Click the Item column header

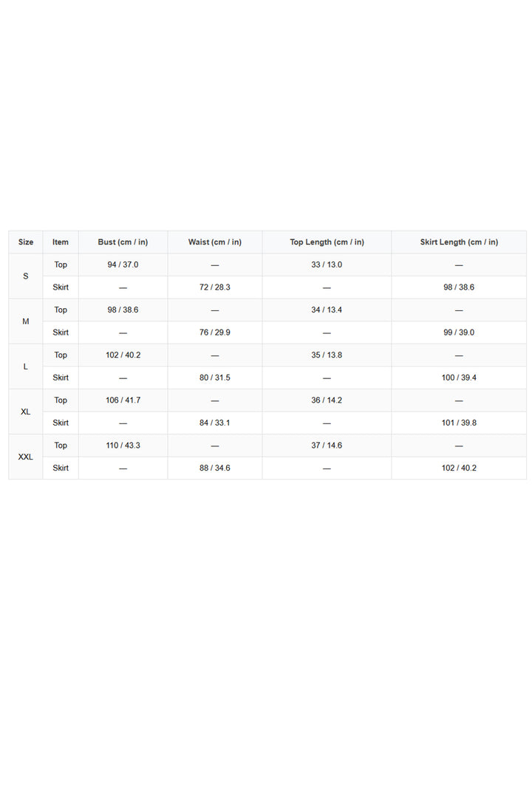pos(61,242)
